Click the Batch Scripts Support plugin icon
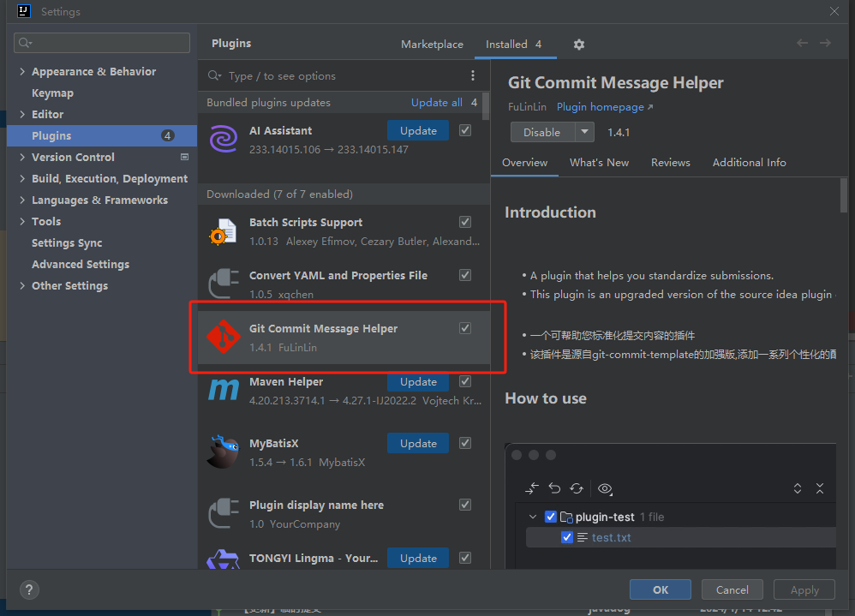The height and width of the screenshot is (616, 855). point(223,231)
